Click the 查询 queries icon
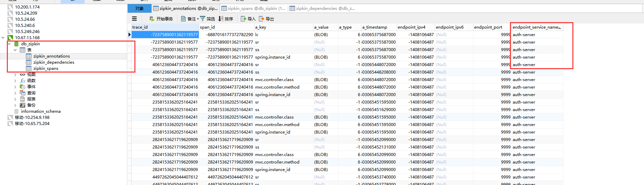 click(23, 93)
